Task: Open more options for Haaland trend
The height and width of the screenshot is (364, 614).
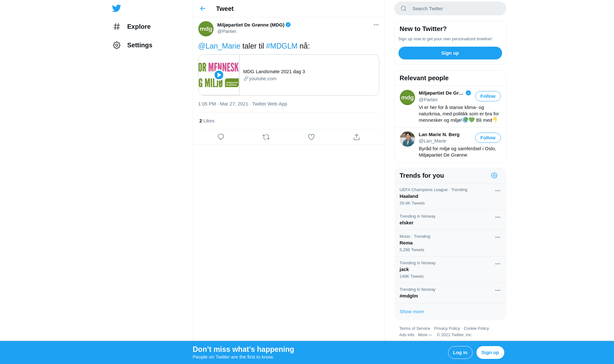Action: pos(498,191)
